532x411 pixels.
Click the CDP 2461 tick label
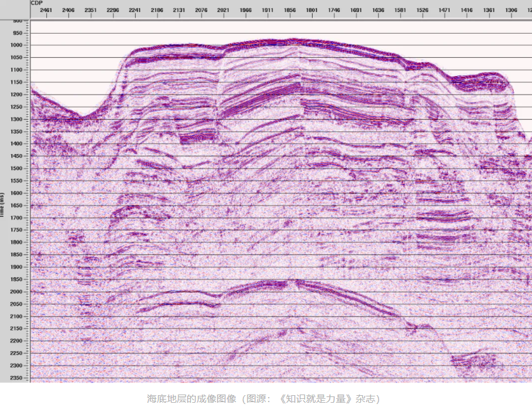(x=46, y=11)
